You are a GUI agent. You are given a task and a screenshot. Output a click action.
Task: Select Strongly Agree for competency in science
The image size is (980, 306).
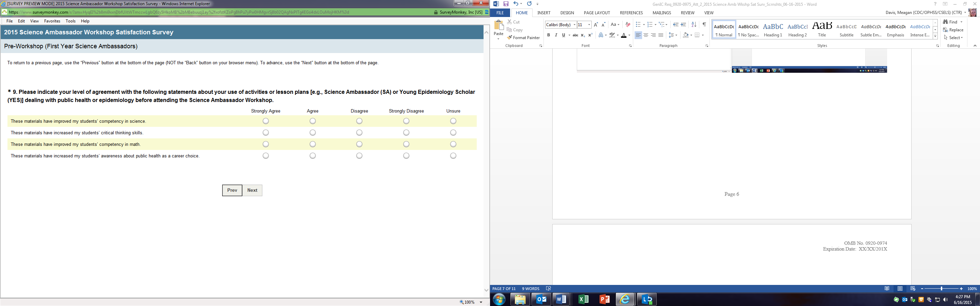click(265, 121)
